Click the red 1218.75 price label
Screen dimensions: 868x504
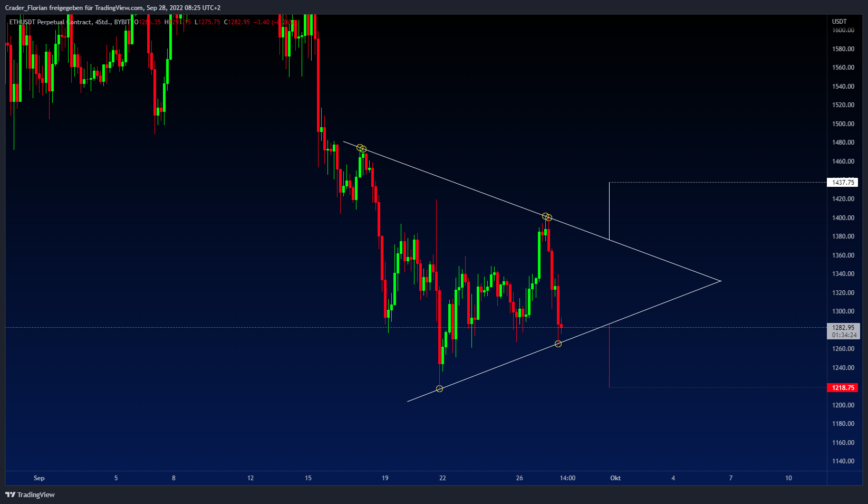coord(843,388)
